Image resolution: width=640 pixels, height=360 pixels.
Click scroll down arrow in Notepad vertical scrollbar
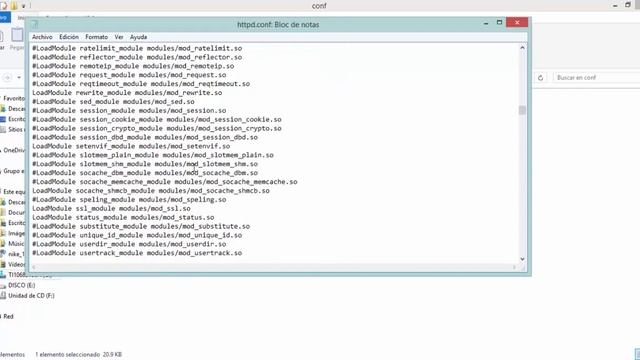click(x=522, y=259)
